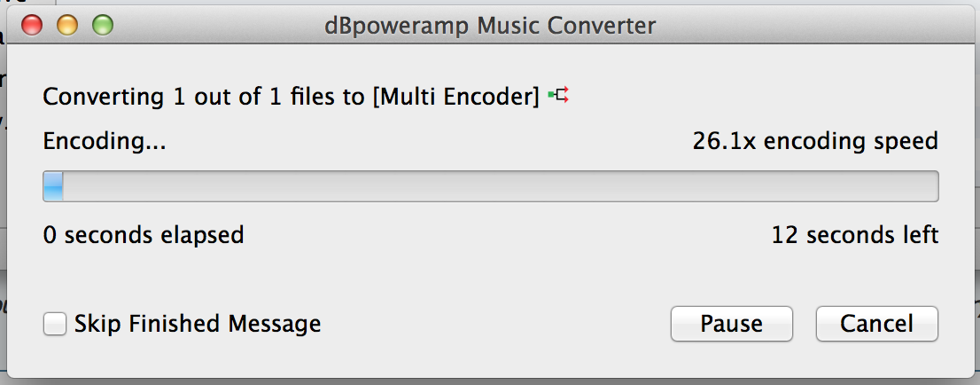980x385 pixels.
Task: Click the 0 seconds elapsed label
Action: coord(144,235)
